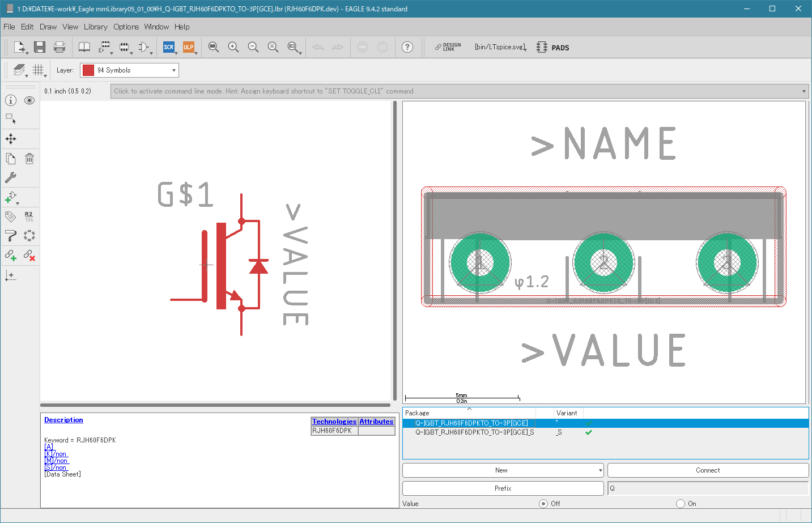
Task: Select the Name tag tool
Action: coord(11,216)
